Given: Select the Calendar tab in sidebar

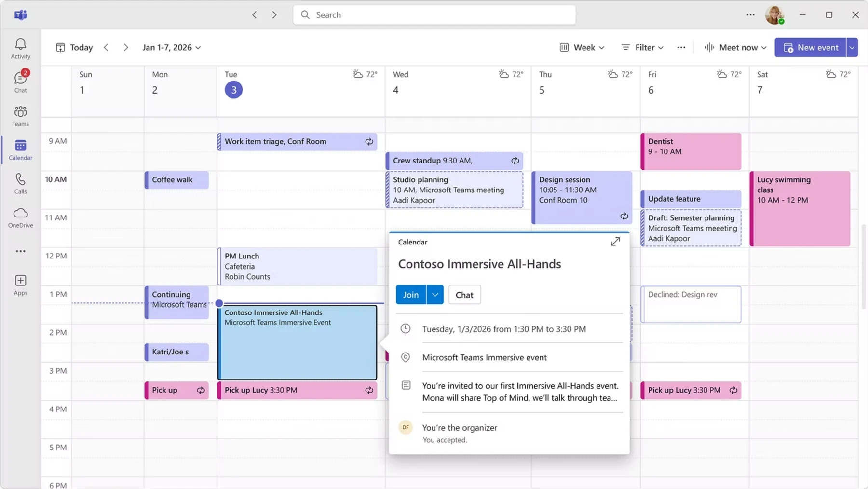Looking at the screenshot, I should click(20, 150).
